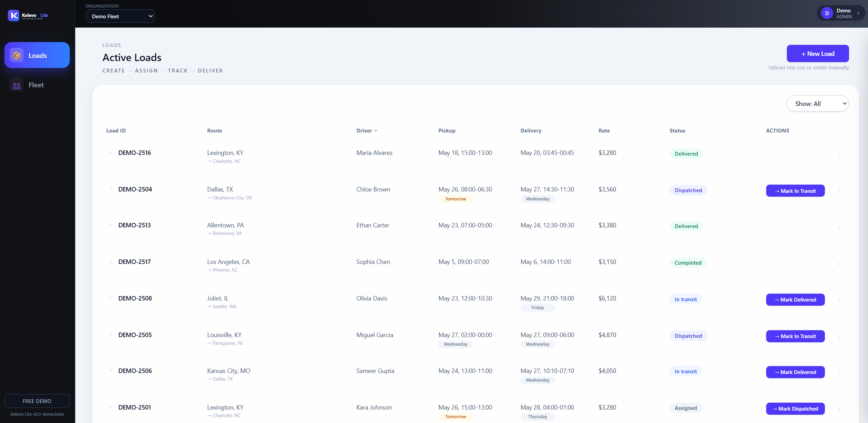Expand row DEMO-2508 with its chevron
Image resolution: width=868 pixels, height=423 pixels.
110,298
